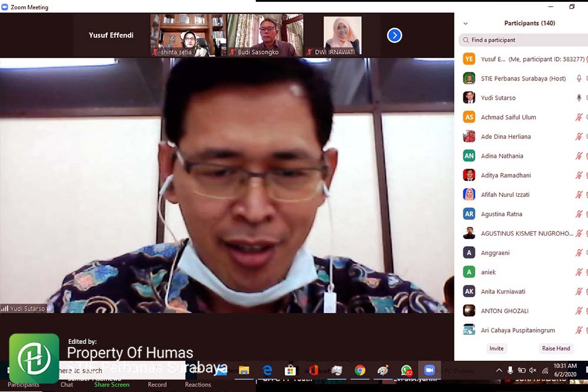Select the DWI IRNAWATI video thumbnail

[x=342, y=35]
